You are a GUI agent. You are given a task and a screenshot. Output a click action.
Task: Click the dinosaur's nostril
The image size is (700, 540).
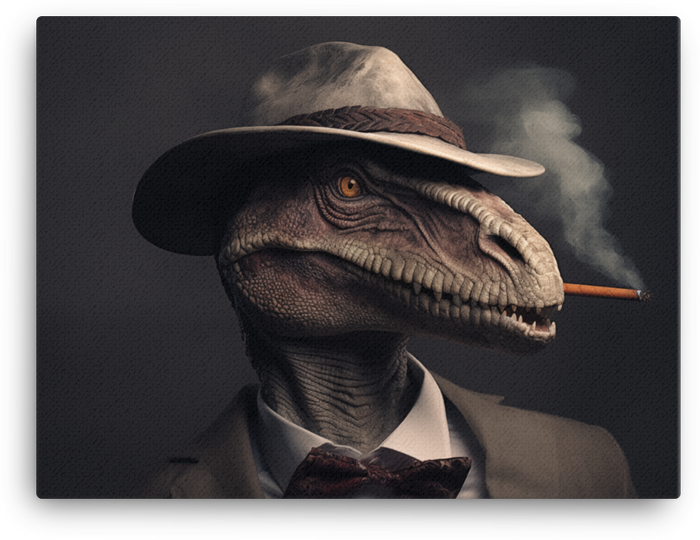(500, 242)
